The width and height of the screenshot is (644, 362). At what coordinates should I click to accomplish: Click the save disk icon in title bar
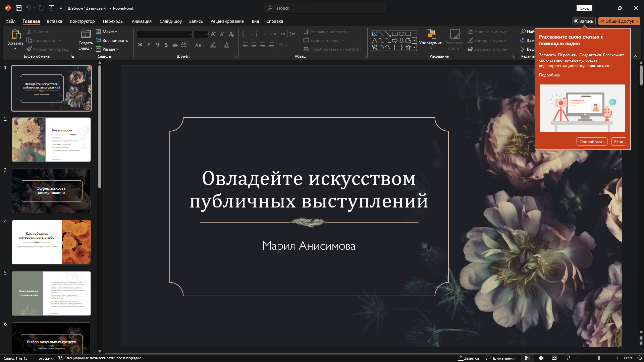point(19,8)
